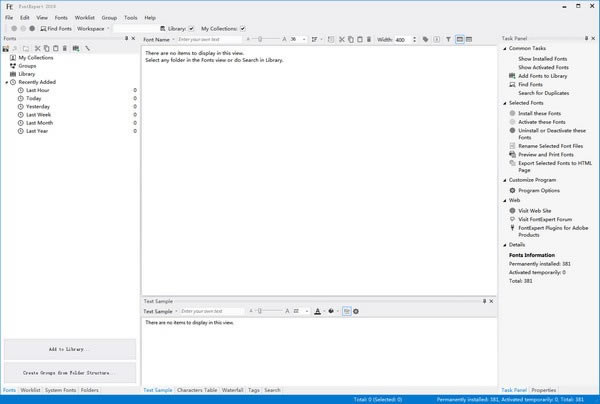Collapse the Recently Added tree node

tap(7, 82)
